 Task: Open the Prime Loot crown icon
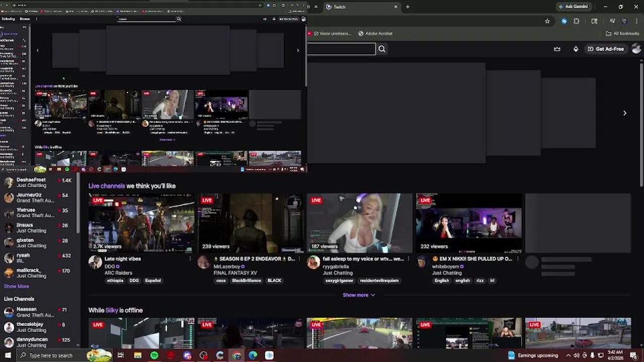pyautogui.click(x=557, y=49)
